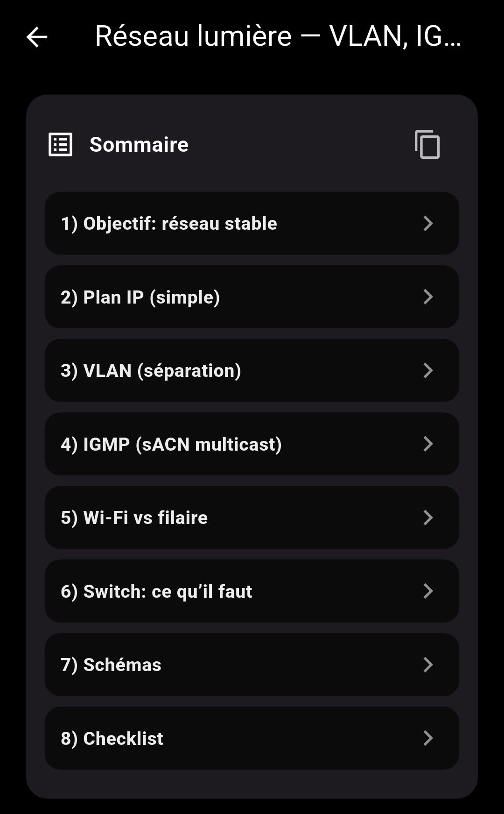Image resolution: width=504 pixels, height=814 pixels.
Task: Click the Checklist row chevron
Action: (x=428, y=738)
